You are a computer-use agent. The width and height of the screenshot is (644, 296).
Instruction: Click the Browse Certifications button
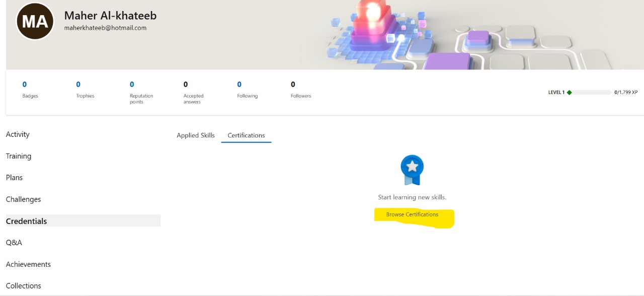pyautogui.click(x=412, y=214)
